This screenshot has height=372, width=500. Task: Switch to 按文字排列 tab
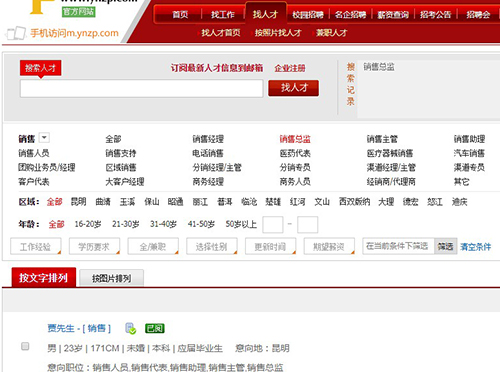44,277
